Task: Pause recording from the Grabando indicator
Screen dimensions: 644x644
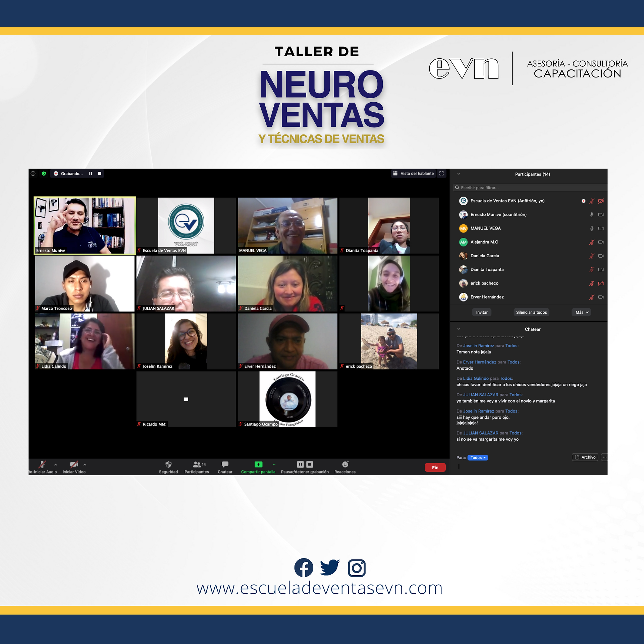Action: pyautogui.click(x=91, y=173)
